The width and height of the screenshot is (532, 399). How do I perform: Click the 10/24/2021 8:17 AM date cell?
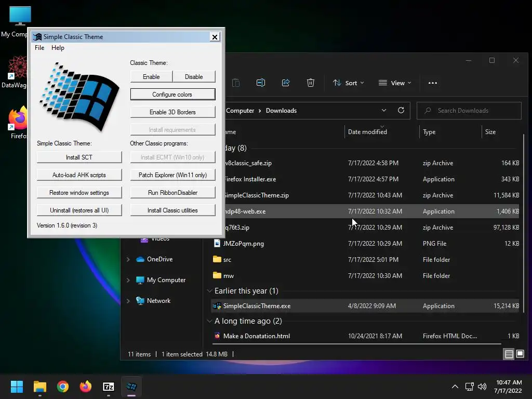point(375,336)
